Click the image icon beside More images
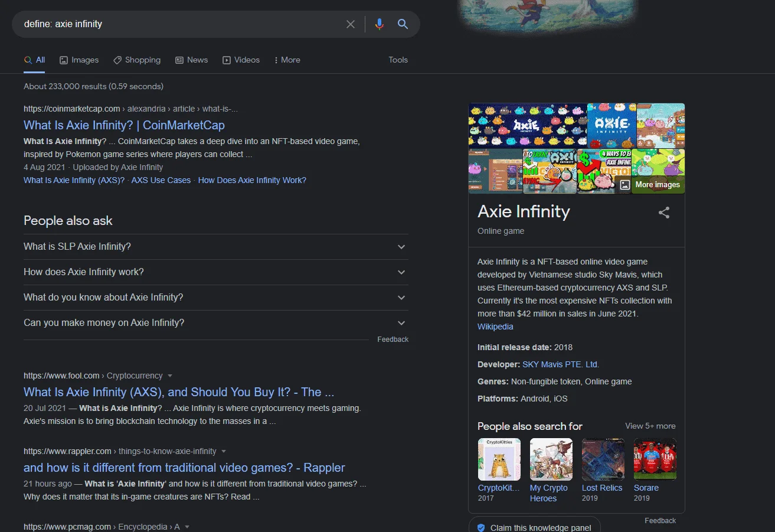The height and width of the screenshot is (532, 775). click(x=624, y=185)
